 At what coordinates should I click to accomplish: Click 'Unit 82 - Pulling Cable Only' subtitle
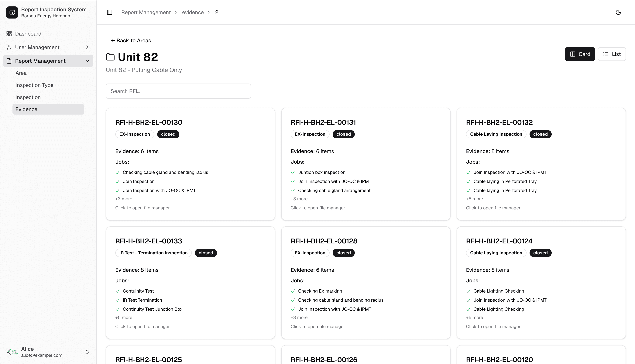[144, 70]
